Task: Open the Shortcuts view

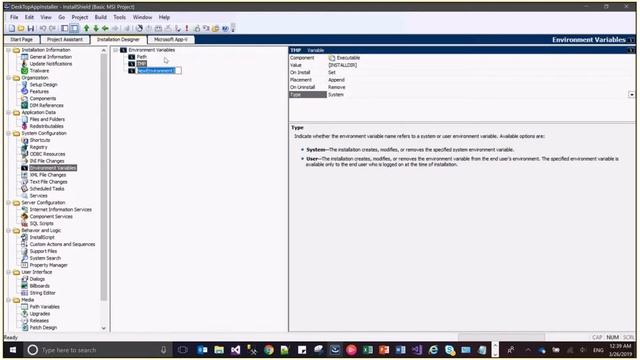Action: pos(40,140)
